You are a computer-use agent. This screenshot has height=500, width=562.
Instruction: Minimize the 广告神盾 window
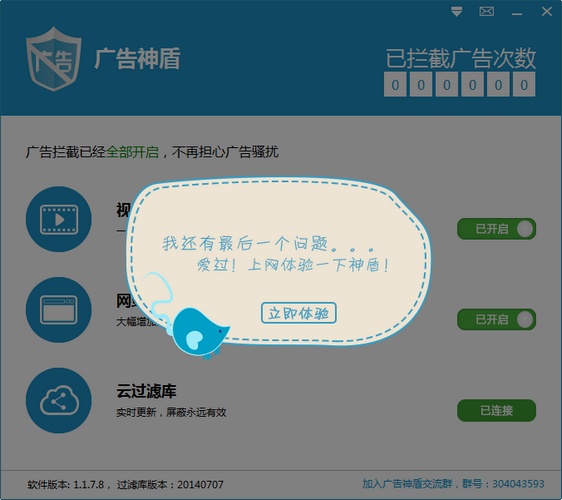coord(517,14)
